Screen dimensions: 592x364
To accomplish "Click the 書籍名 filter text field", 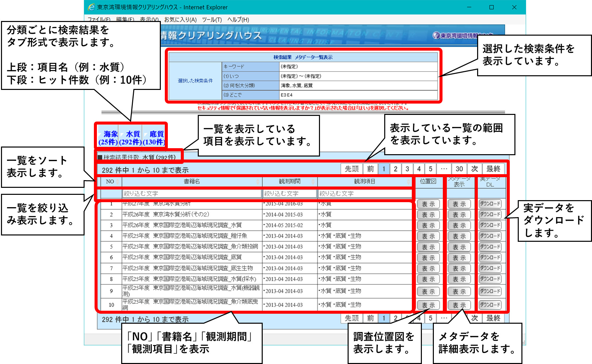I will point(192,193).
